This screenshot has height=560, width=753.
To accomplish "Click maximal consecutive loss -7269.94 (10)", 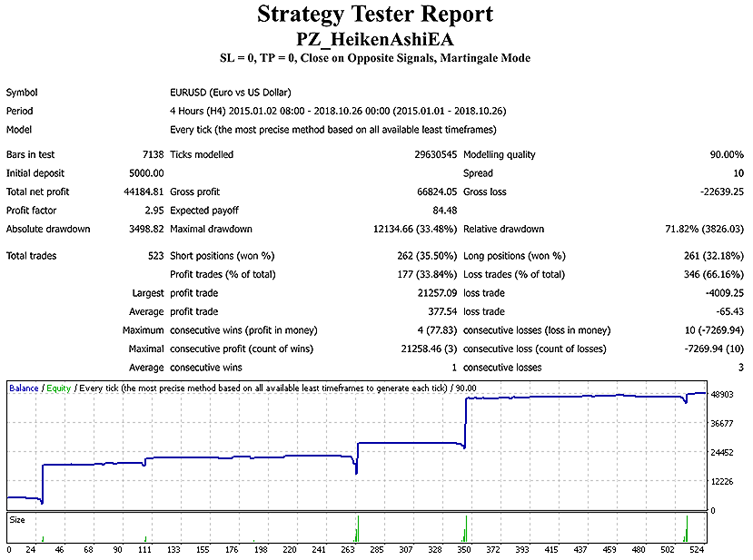I will 714,349.
